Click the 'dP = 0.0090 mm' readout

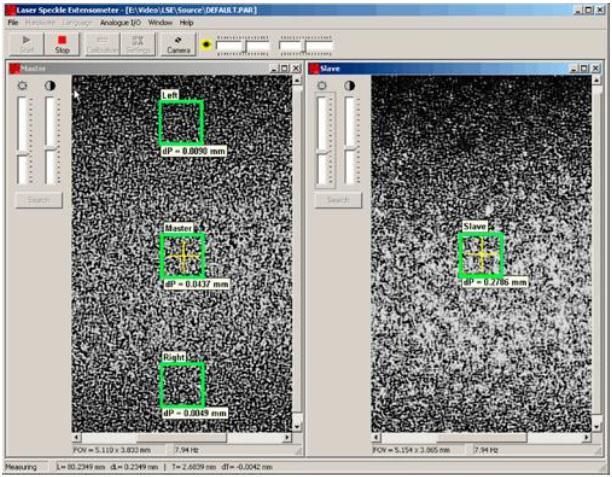point(194,151)
